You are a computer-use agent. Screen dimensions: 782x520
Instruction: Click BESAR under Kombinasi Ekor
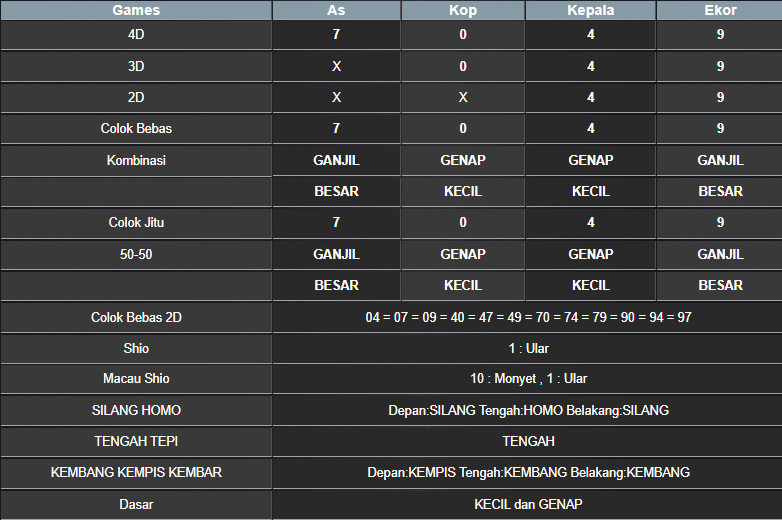click(x=720, y=191)
